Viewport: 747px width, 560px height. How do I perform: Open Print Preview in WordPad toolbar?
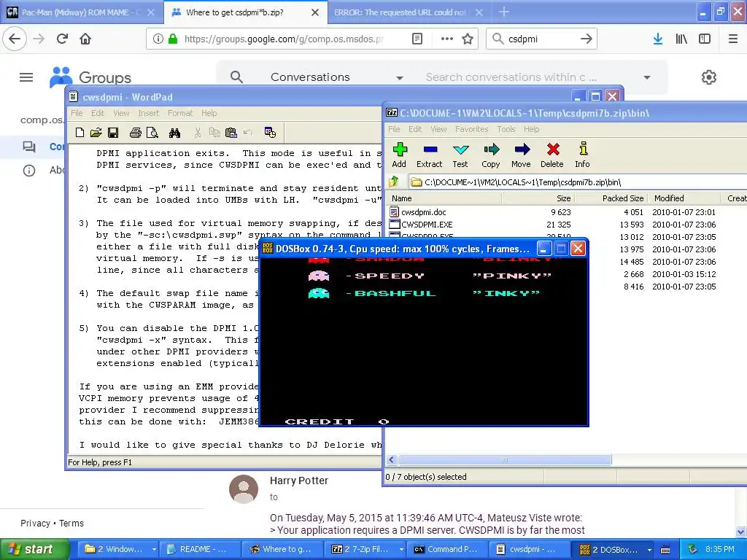click(x=152, y=133)
